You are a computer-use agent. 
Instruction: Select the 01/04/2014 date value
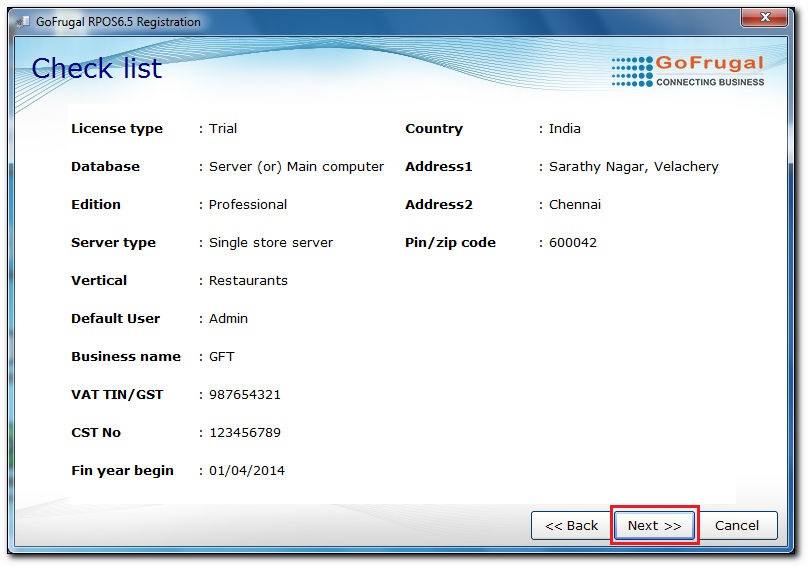click(x=247, y=471)
